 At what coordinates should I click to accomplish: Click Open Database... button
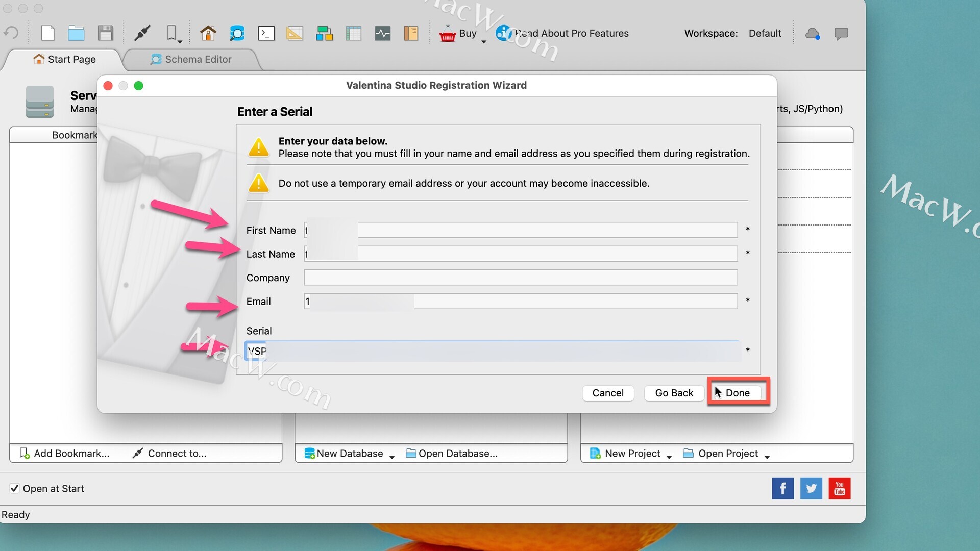click(452, 453)
